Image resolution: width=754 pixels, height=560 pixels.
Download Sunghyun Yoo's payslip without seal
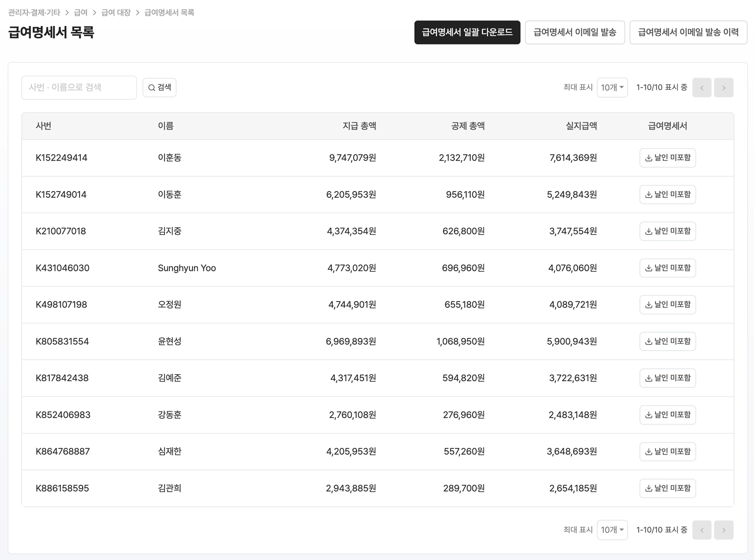coord(667,268)
